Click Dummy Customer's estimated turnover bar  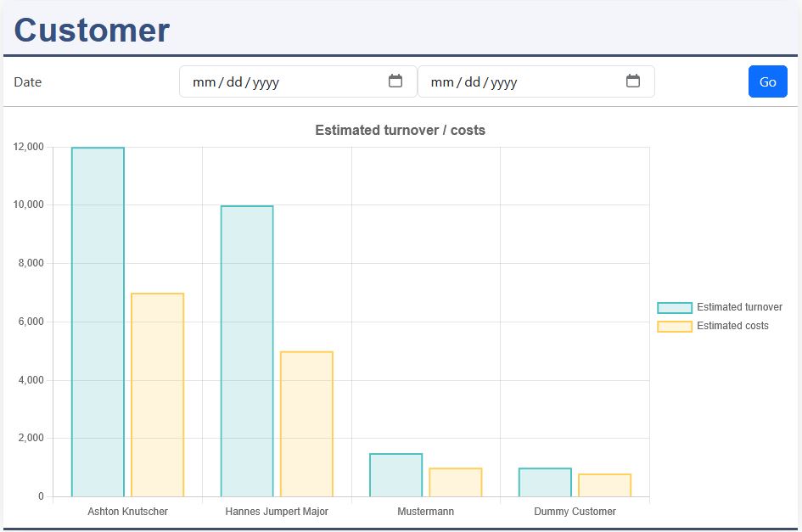tap(545, 483)
